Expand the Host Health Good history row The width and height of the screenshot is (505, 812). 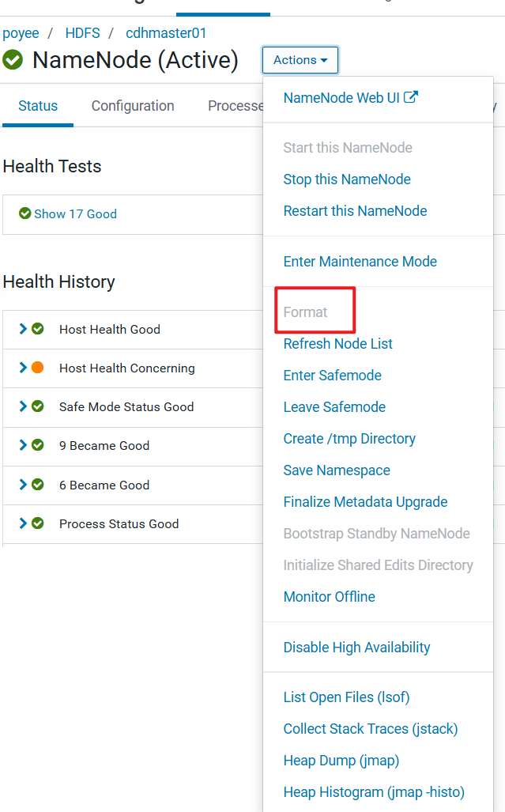click(x=23, y=329)
